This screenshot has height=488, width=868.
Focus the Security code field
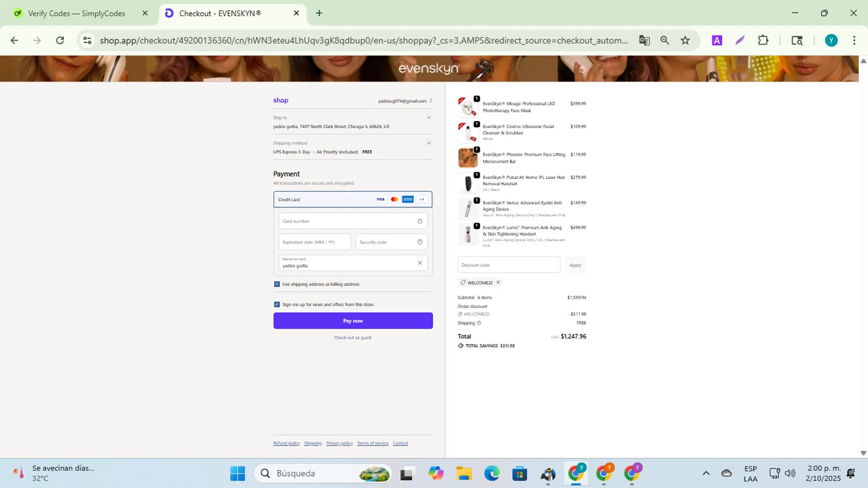click(392, 242)
